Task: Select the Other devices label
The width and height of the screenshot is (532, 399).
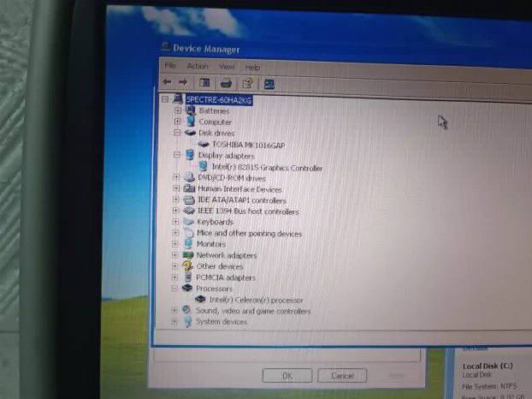Action: 220,266
